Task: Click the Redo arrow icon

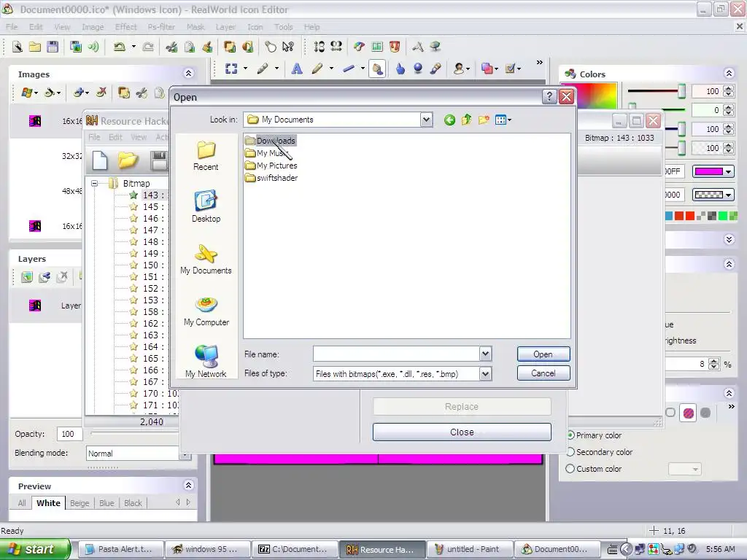Action: pyautogui.click(x=148, y=47)
